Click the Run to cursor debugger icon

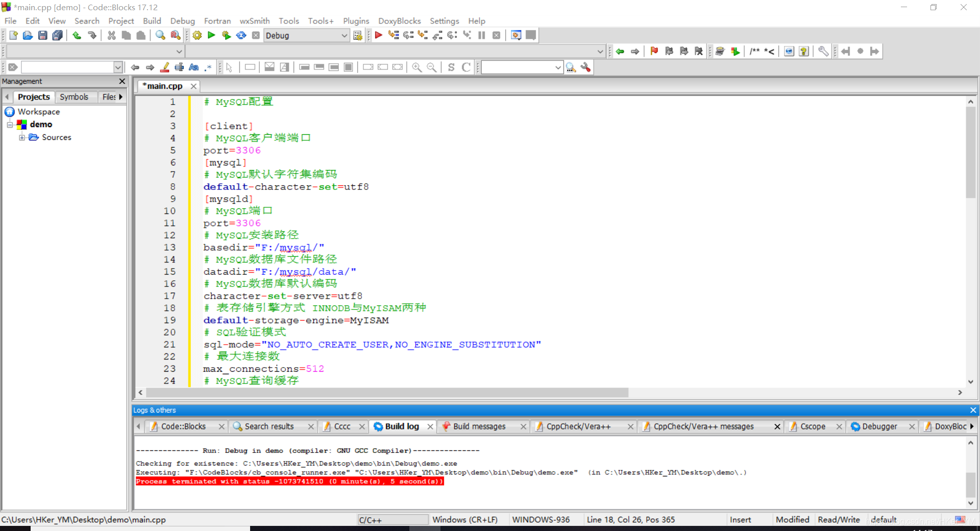tap(394, 35)
